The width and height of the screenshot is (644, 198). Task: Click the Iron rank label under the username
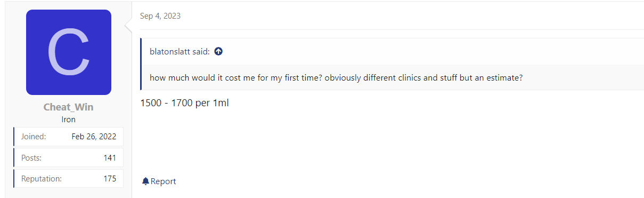69,120
